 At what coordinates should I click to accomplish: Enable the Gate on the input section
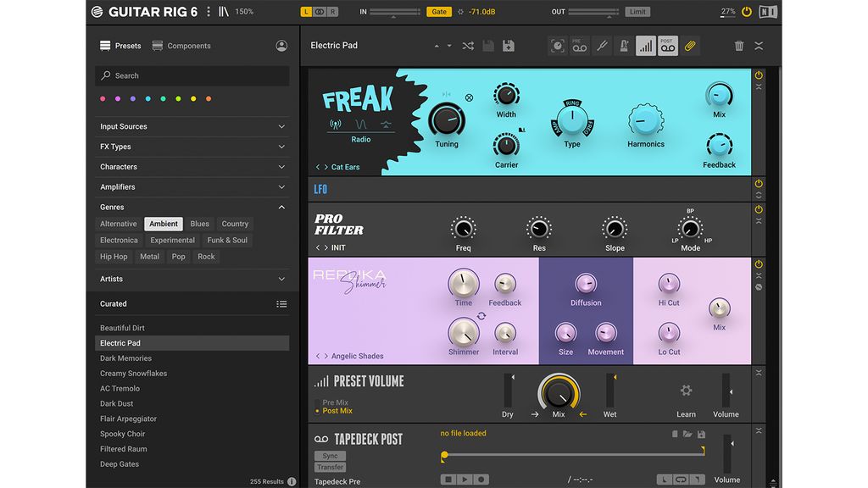[439, 12]
